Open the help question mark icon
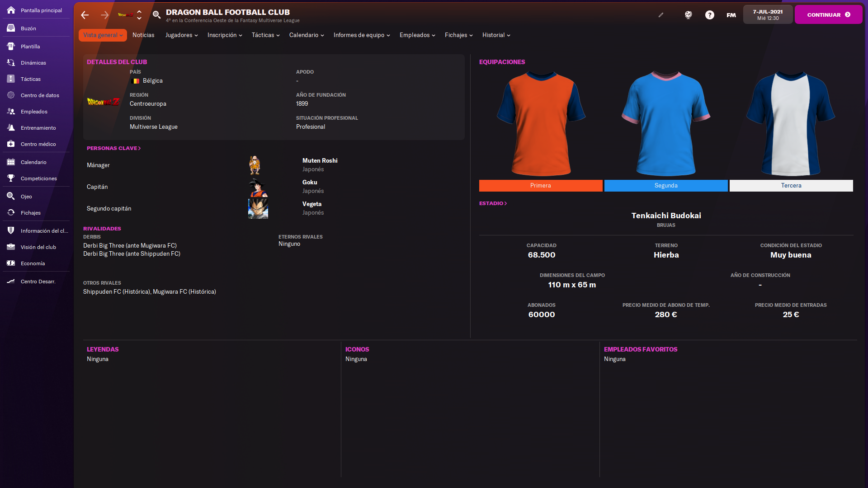This screenshot has height=488, width=868. pos(710,15)
